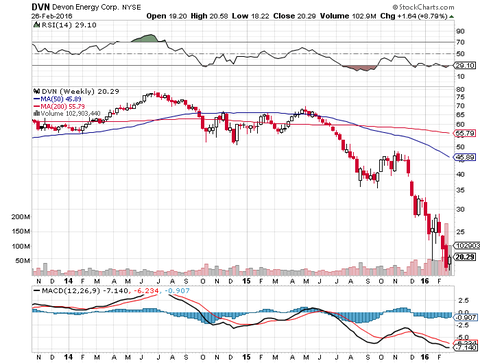The height and width of the screenshot is (363, 480).
Task: Click the black MACD value -7.140 in label
Action: (115, 291)
